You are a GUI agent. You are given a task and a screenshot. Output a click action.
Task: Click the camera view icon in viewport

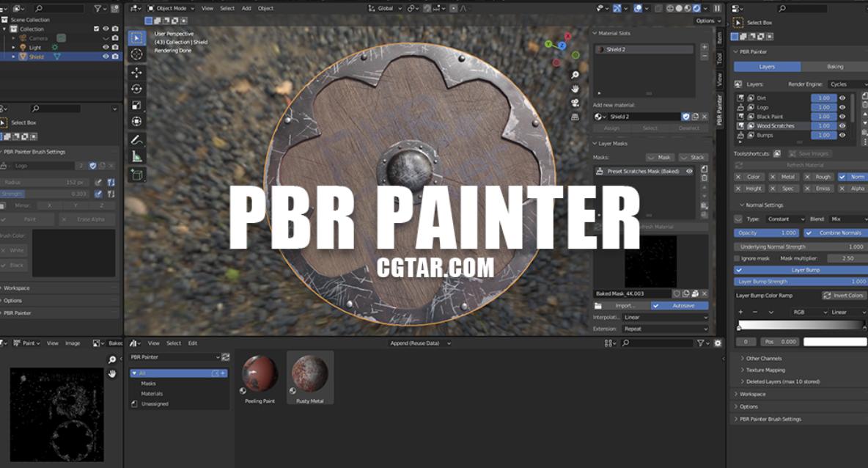(575, 103)
